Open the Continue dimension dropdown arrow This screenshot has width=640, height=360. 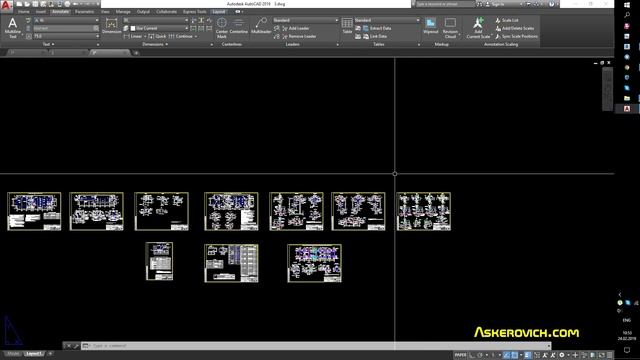click(x=196, y=36)
